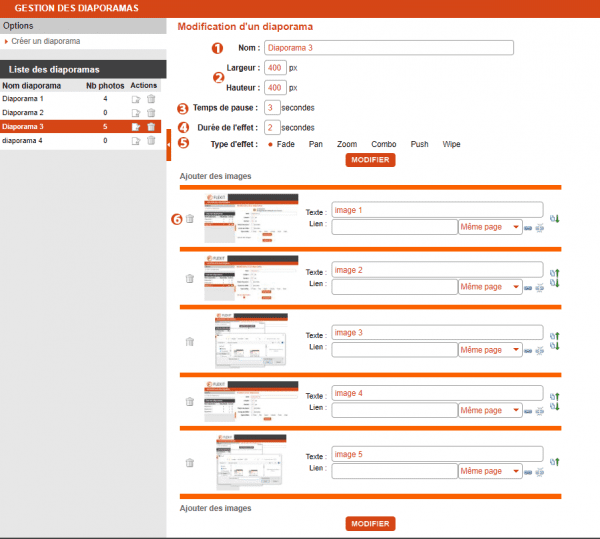This screenshot has width=600, height=539.
Task: Delete Diaporama 2 using its trash icon
Action: point(151,113)
